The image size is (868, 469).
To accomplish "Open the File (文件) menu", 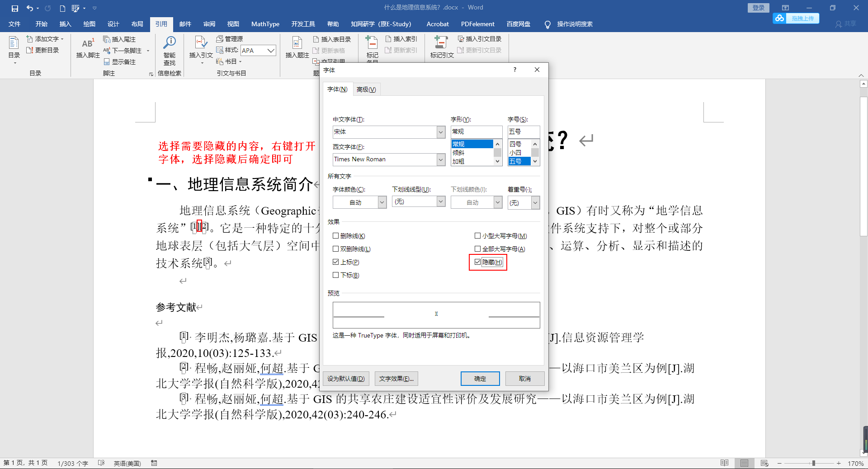I will pyautogui.click(x=14, y=24).
